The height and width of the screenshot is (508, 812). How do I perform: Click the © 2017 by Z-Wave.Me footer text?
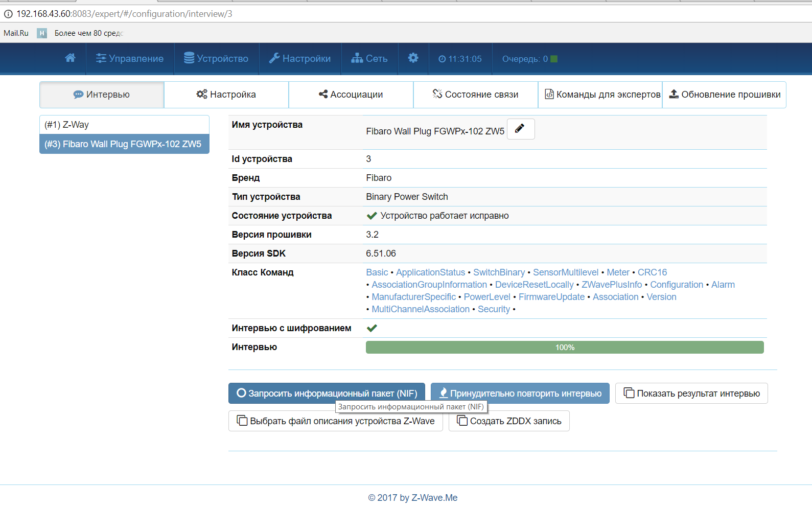[x=413, y=498]
